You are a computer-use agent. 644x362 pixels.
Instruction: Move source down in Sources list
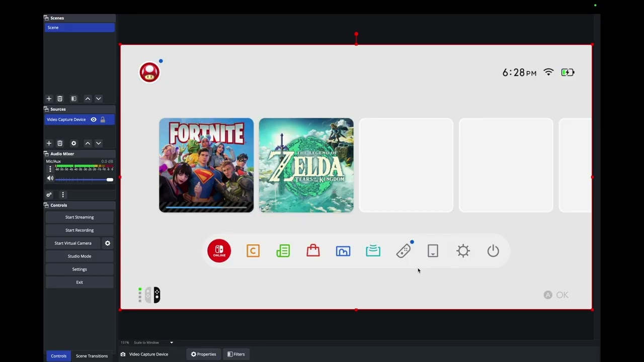(99, 143)
